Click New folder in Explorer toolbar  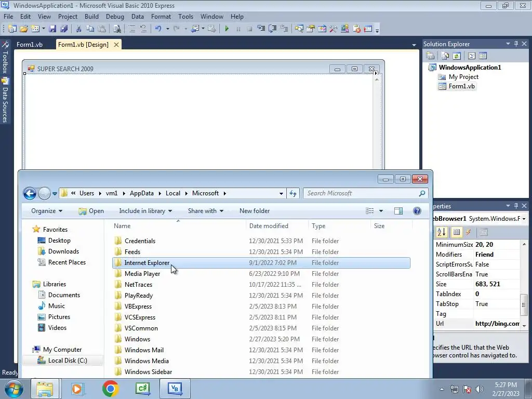pos(255,211)
